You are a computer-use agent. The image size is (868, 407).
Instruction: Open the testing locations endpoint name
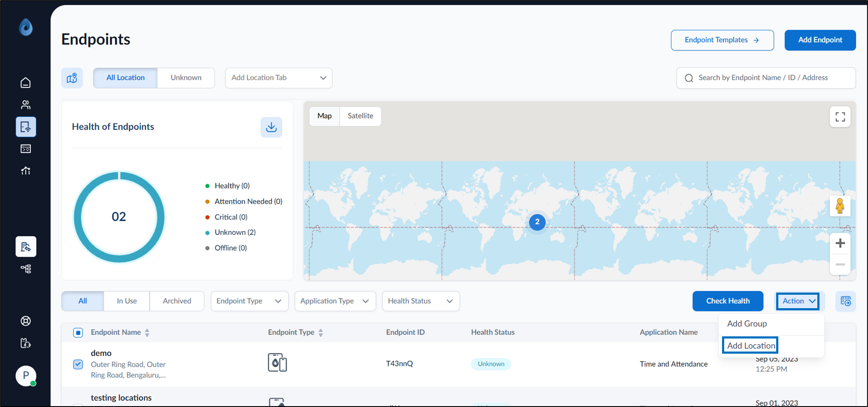pos(121,398)
